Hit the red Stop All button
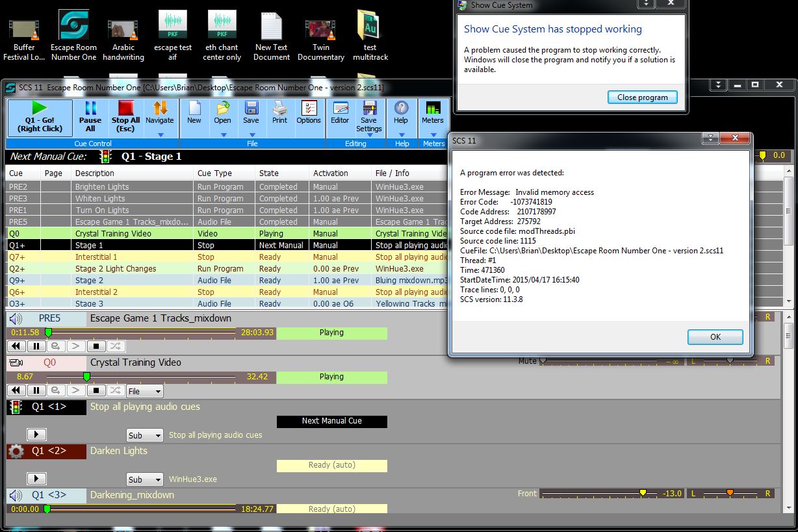This screenshot has width=798, height=532. click(x=125, y=116)
